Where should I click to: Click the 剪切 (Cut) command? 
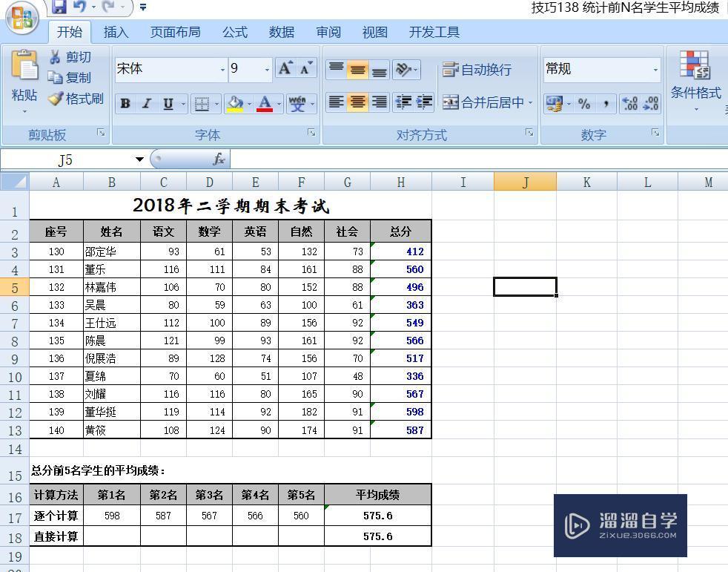point(76,57)
